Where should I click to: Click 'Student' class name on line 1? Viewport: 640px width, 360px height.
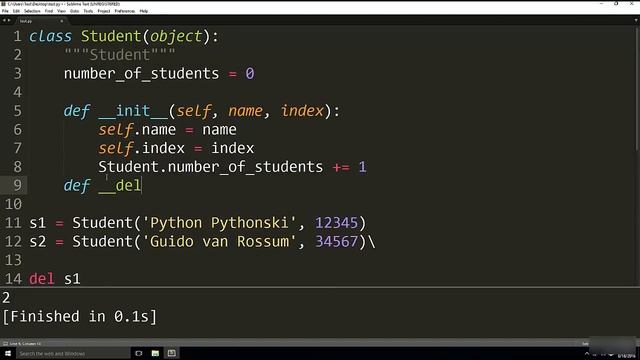111,36
